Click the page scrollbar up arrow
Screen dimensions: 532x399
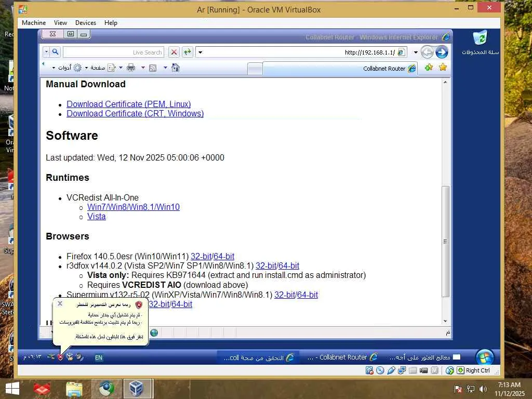click(445, 83)
